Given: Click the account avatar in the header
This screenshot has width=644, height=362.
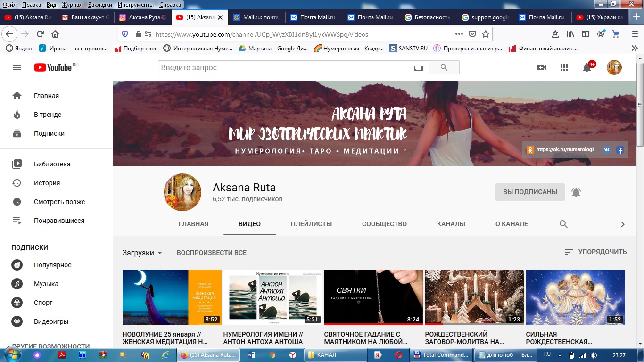Looking at the screenshot, I should tap(614, 67).
